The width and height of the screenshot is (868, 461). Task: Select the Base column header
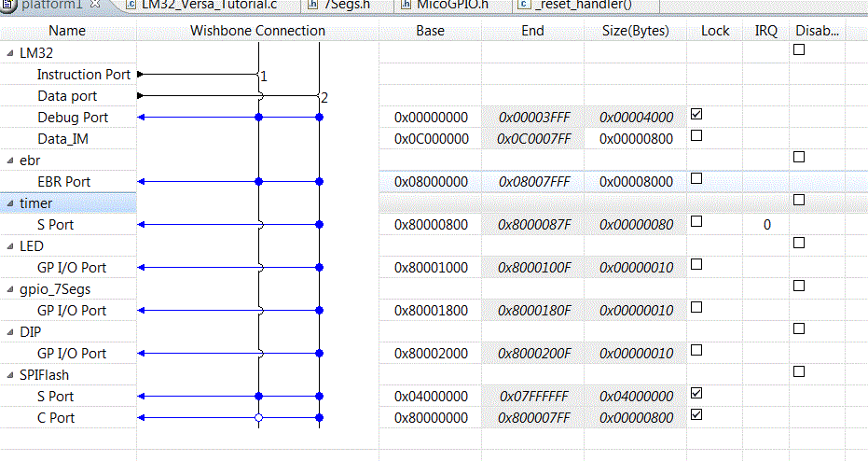[430, 31]
